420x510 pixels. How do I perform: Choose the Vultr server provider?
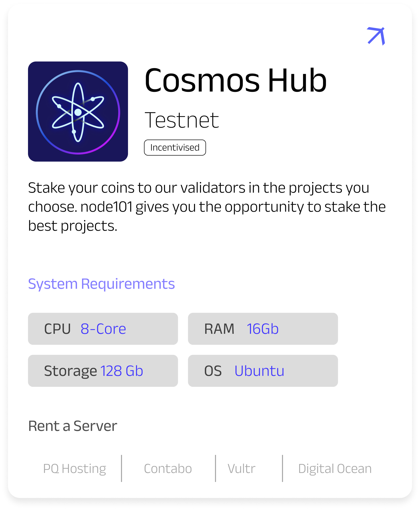(x=241, y=468)
